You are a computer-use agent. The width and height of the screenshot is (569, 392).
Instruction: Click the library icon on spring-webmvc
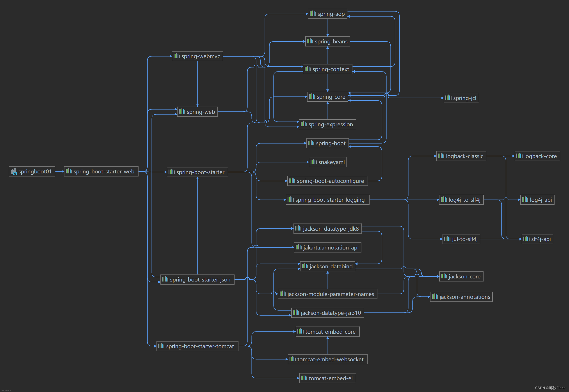[x=177, y=56]
